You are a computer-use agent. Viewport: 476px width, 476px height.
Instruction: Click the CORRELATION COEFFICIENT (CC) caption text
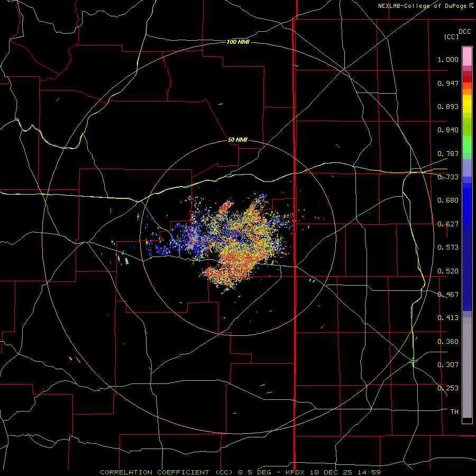pos(167,472)
